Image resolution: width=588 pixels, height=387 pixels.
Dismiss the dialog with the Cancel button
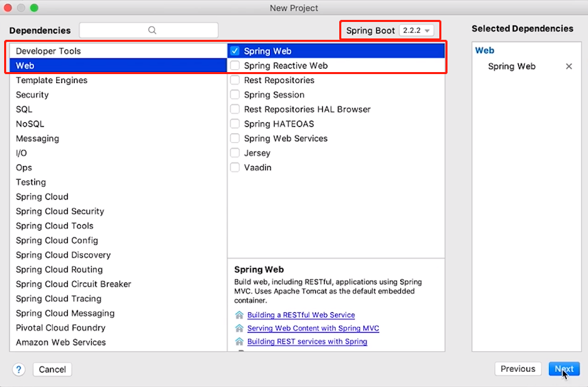tap(52, 369)
